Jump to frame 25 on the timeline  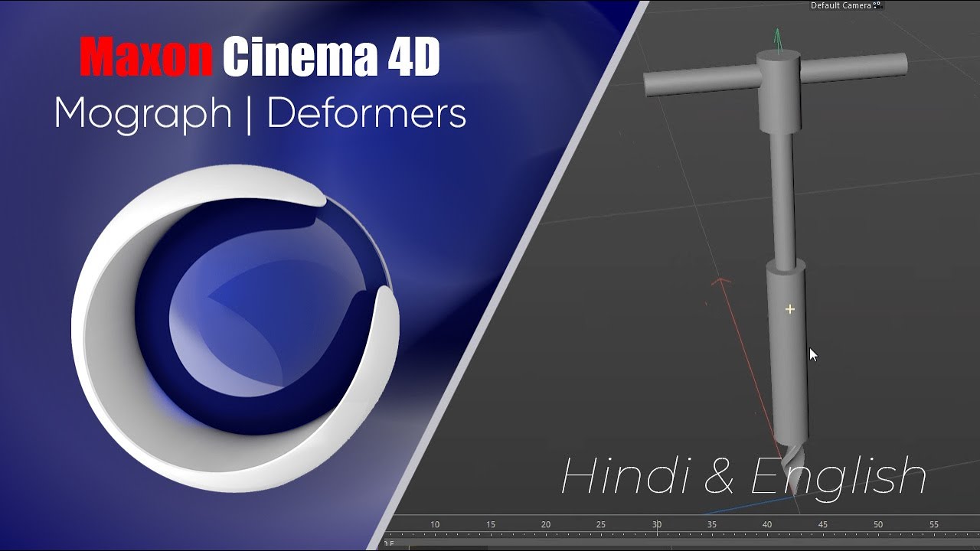[601, 525]
